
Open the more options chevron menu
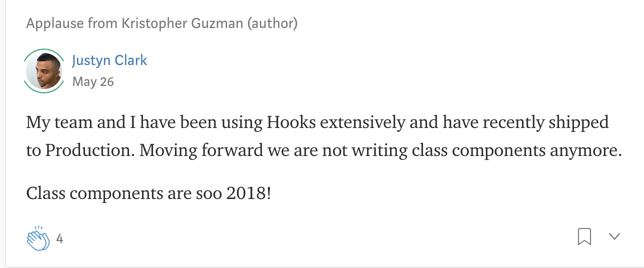[614, 236]
